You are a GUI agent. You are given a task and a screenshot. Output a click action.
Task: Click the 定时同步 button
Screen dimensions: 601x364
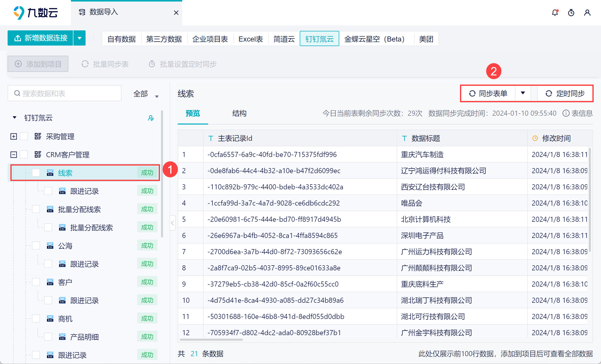point(565,93)
